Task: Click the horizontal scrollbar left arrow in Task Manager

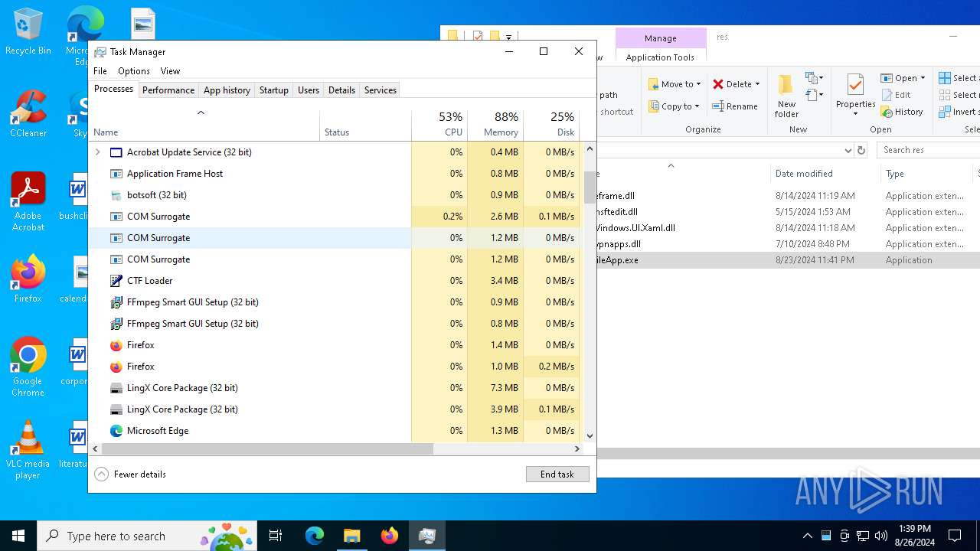Action: click(96, 449)
